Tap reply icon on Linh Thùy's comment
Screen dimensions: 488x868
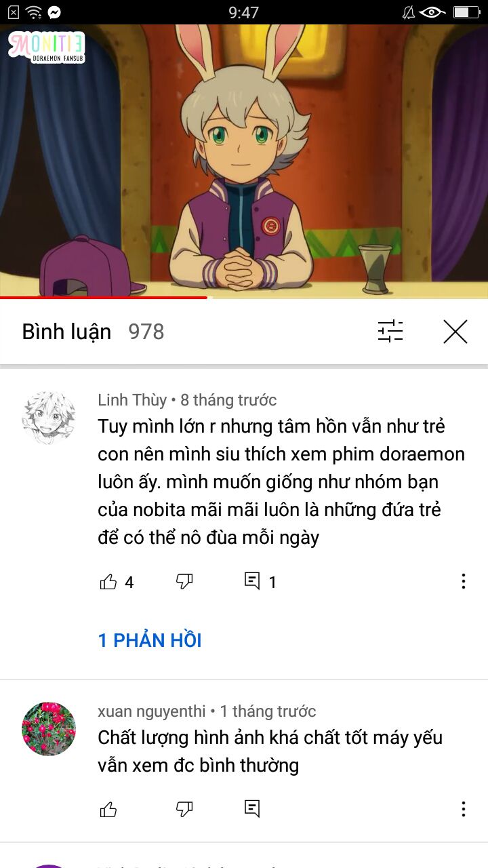point(252,581)
